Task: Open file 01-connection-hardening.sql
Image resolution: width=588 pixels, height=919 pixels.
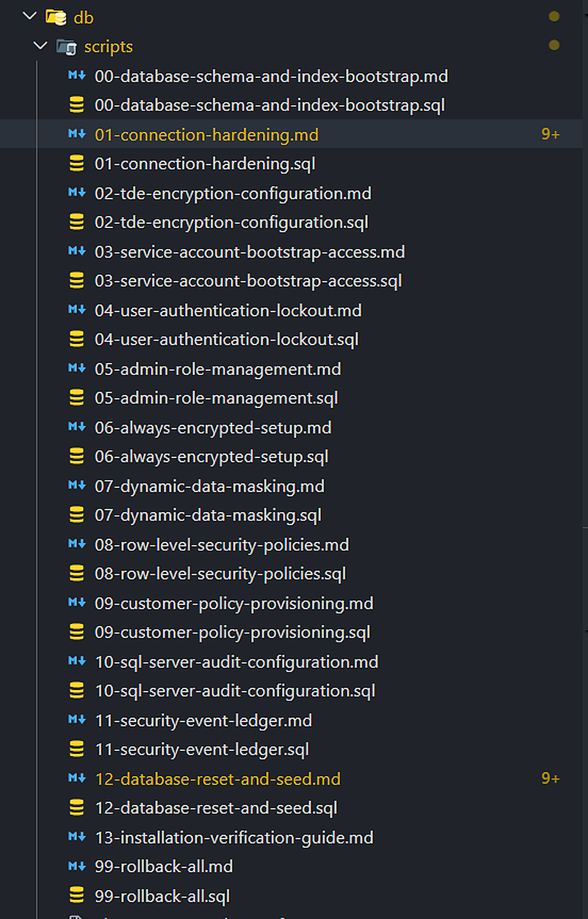Action: 205,164
